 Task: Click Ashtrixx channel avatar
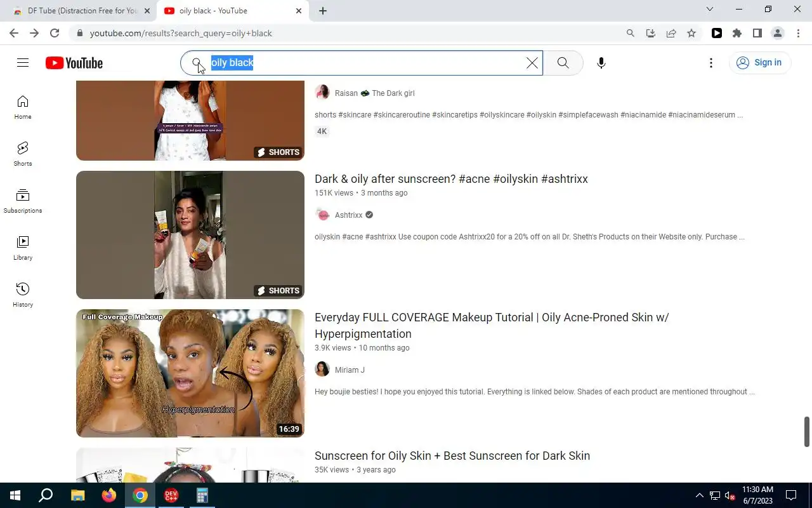322,215
